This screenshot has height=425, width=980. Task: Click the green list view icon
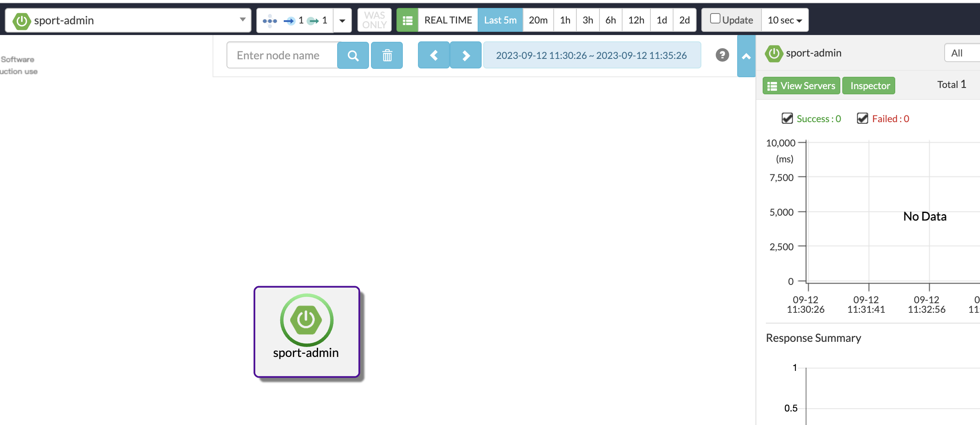407,20
